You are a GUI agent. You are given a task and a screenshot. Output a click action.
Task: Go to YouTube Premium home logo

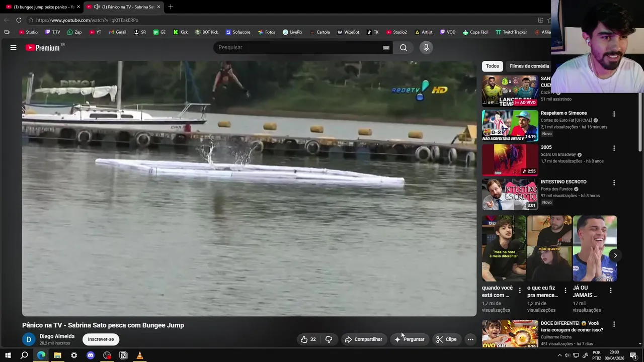click(x=43, y=48)
